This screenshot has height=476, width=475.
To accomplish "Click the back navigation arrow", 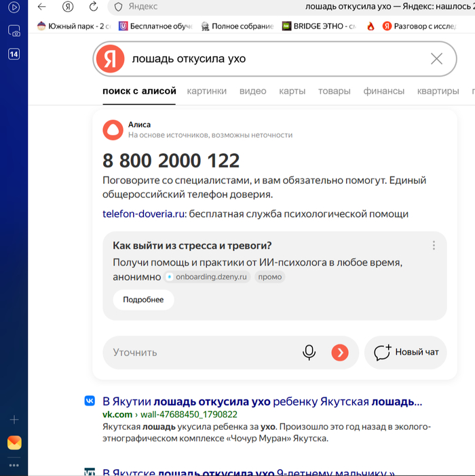I will (x=42, y=7).
